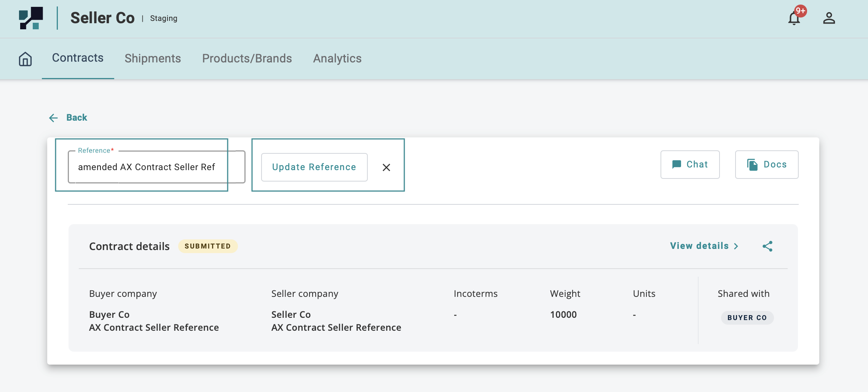868x392 pixels.
Task: Open the user profile menu
Action: tap(829, 18)
